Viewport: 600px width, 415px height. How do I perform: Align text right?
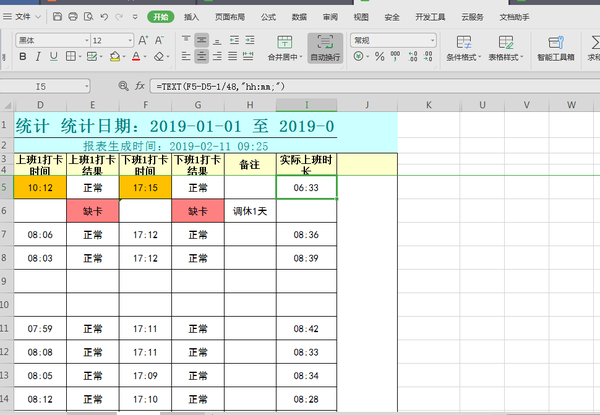217,57
